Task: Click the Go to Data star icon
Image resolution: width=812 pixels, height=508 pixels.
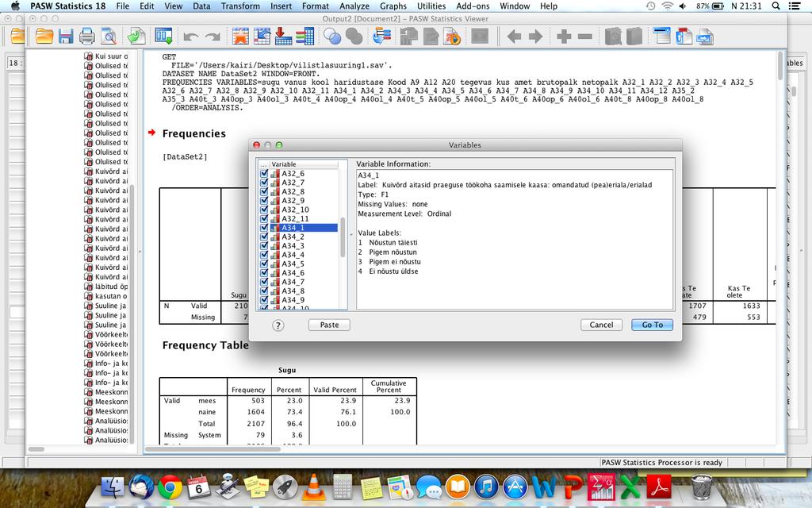Action: [240, 37]
